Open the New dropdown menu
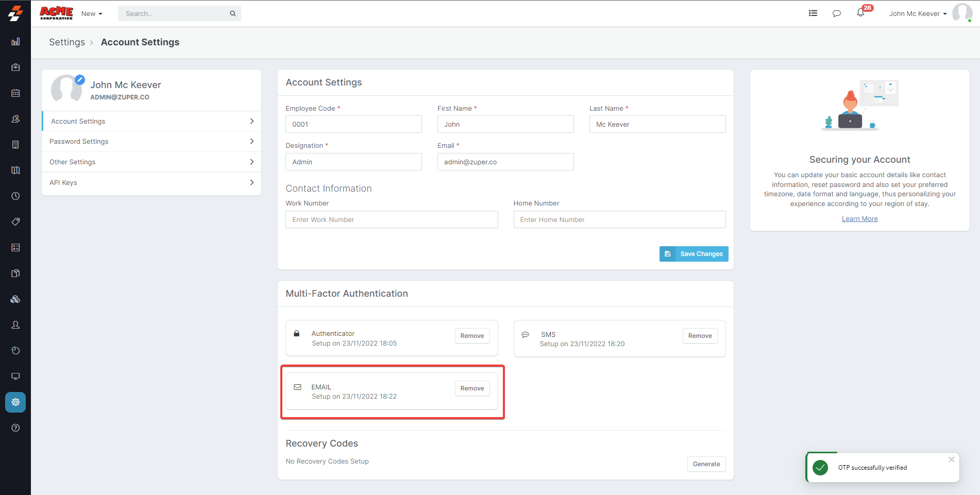The height and width of the screenshot is (495, 980). pyautogui.click(x=92, y=14)
